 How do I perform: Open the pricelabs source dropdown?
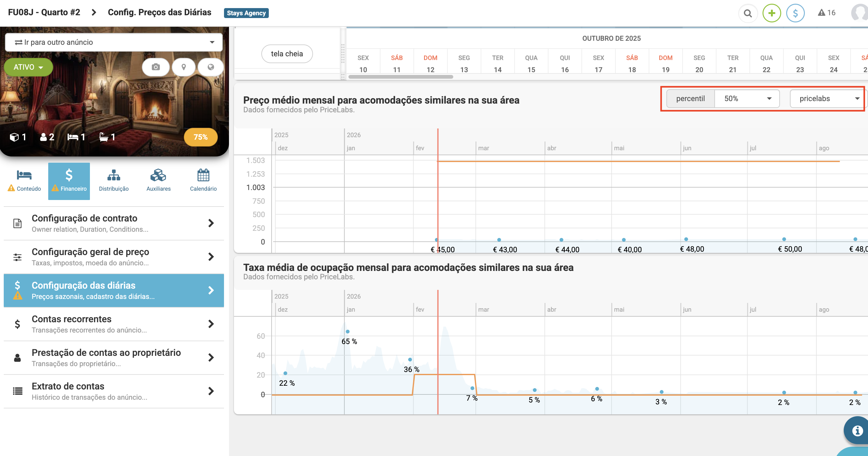[x=828, y=99]
